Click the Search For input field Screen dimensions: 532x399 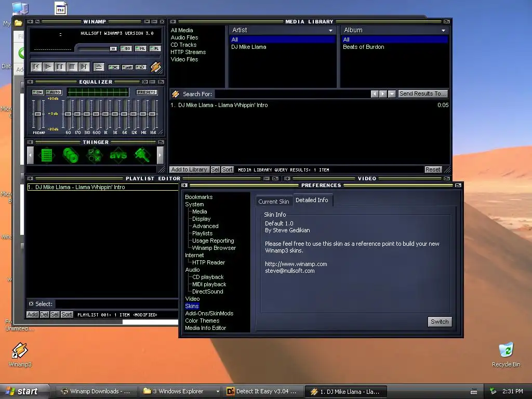pos(292,94)
